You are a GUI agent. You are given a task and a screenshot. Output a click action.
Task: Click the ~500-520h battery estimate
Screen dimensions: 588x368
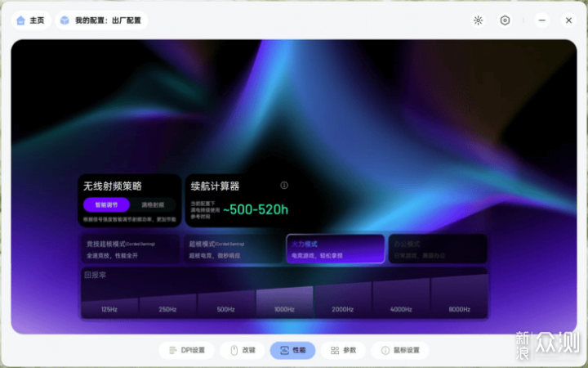pos(256,209)
